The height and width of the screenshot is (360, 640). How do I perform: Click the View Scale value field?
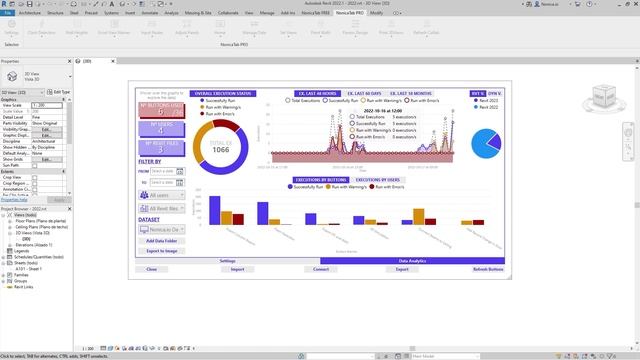[x=47, y=105]
